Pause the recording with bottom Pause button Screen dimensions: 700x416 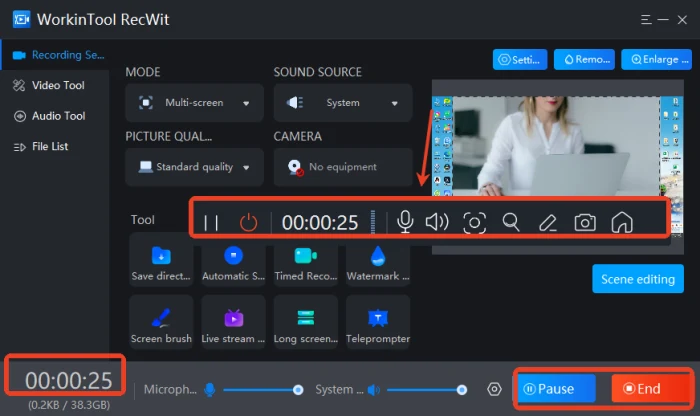(x=556, y=389)
